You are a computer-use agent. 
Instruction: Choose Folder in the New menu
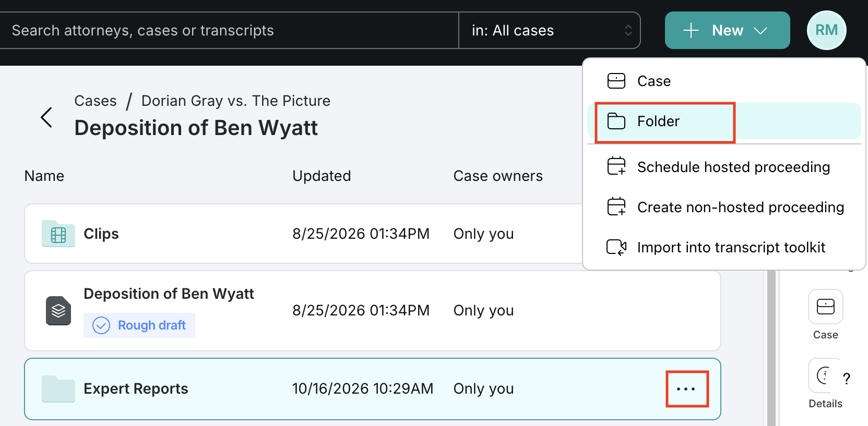click(x=724, y=121)
